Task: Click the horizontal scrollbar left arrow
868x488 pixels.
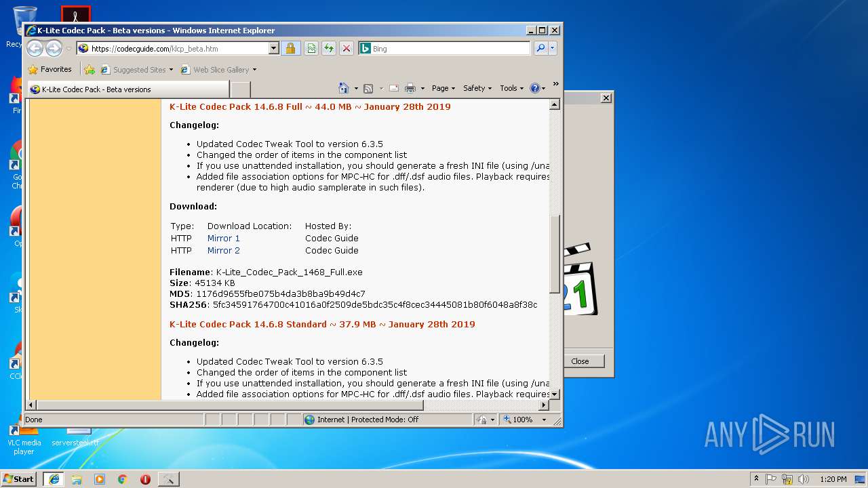Action: pos(31,405)
